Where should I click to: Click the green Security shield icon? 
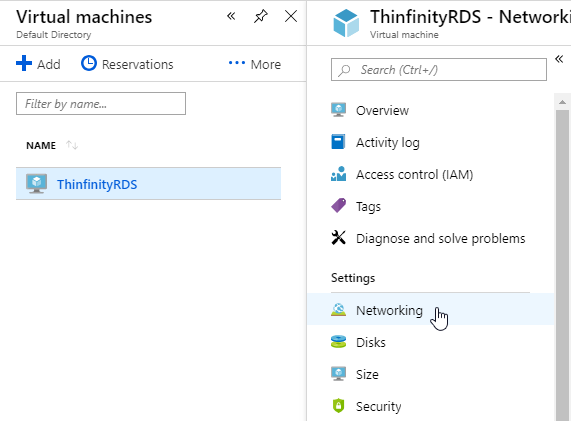338,405
